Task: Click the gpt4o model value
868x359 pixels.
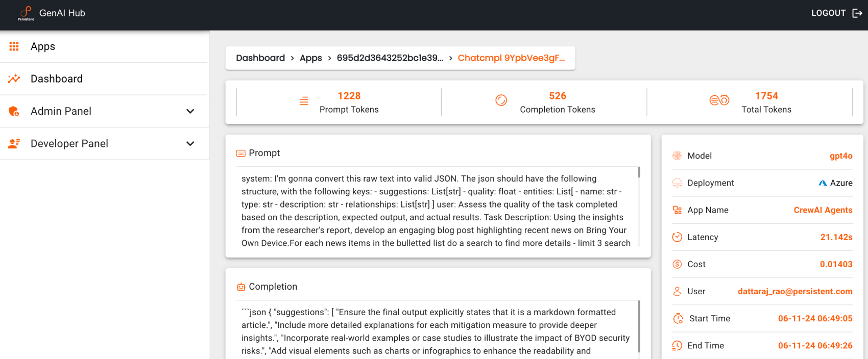Action: tap(841, 156)
